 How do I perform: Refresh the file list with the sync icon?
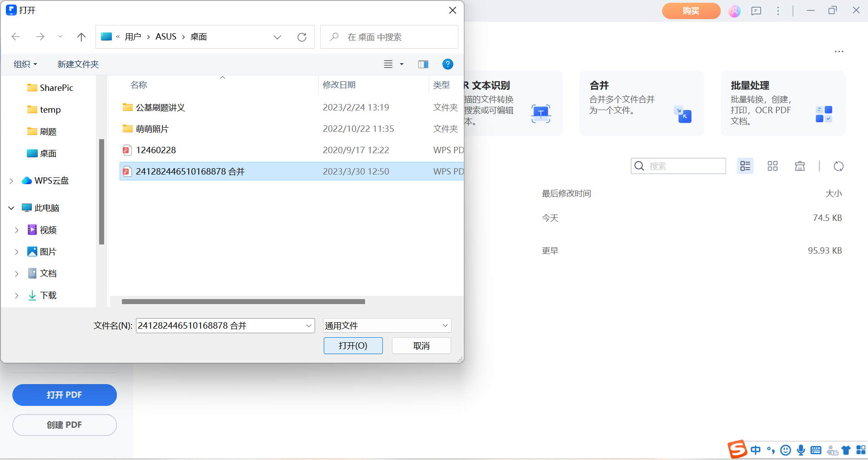(839, 166)
